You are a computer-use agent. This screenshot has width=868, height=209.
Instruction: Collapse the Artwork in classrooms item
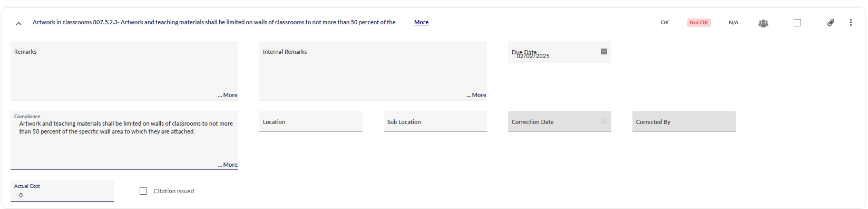point(18,23)
